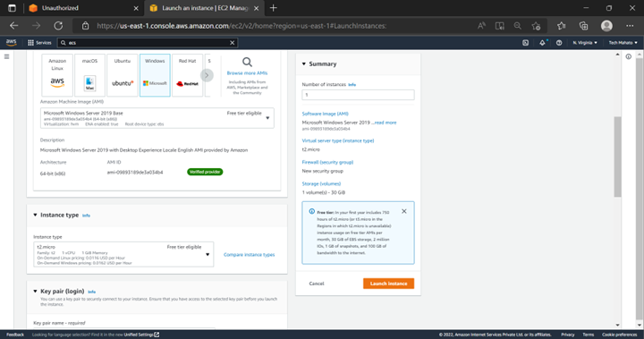This screenshot has width=644, height=339.
Task: Open the Terms footer link
Action: 589,335
